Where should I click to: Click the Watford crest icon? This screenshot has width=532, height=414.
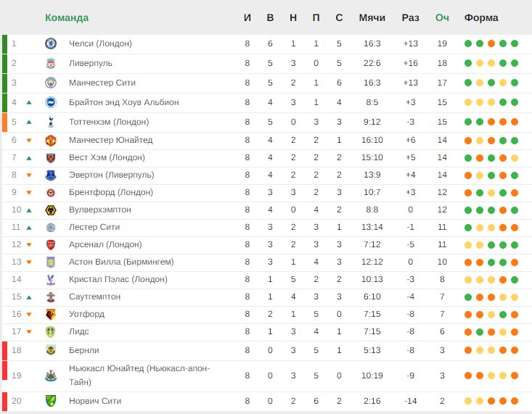tap(51, 315)
